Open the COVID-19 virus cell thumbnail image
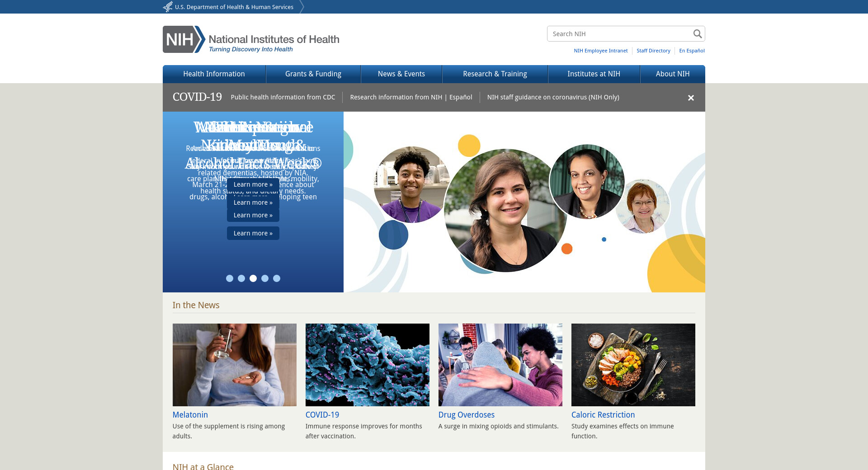The image size is (868, 470). [x=368, y=365]
